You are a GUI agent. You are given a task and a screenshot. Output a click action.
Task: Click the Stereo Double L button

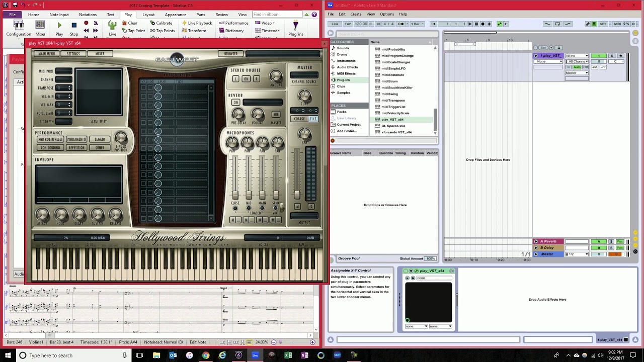235,79
